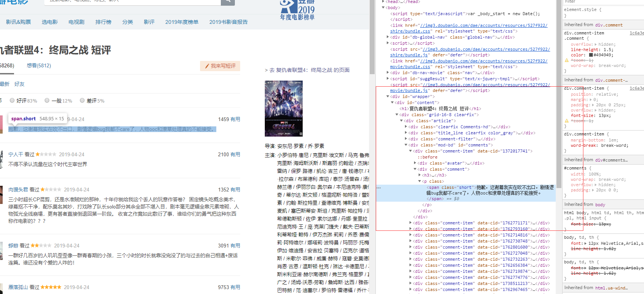Expand the comment-filter div node
The image size is (644, 294).
(406, 139)
